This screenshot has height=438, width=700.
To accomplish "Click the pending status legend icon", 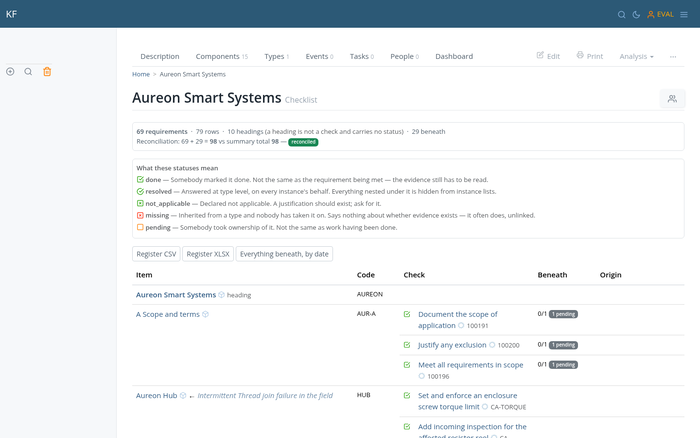I will [140, 227].
